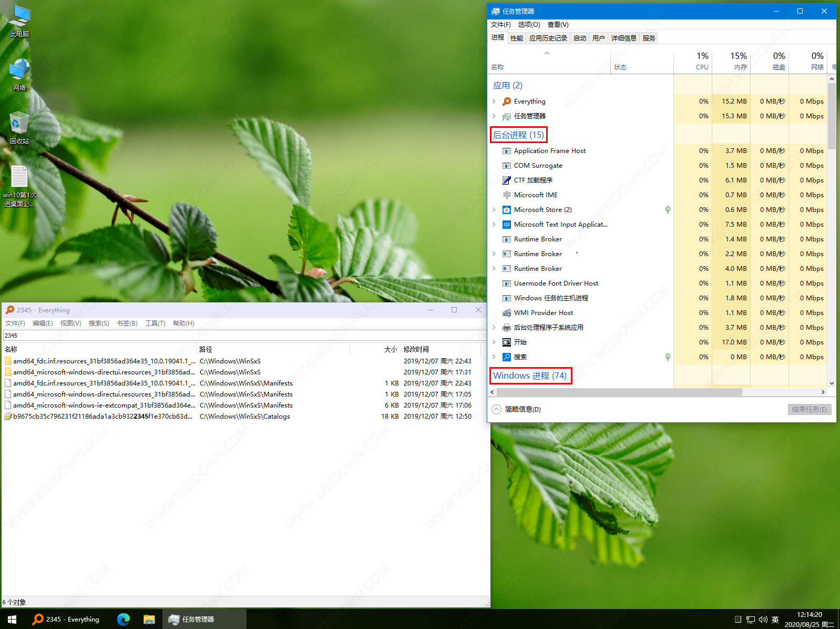Click the network icon in system tray
This screenshot has width=840, height=629.
coord(751,620)
